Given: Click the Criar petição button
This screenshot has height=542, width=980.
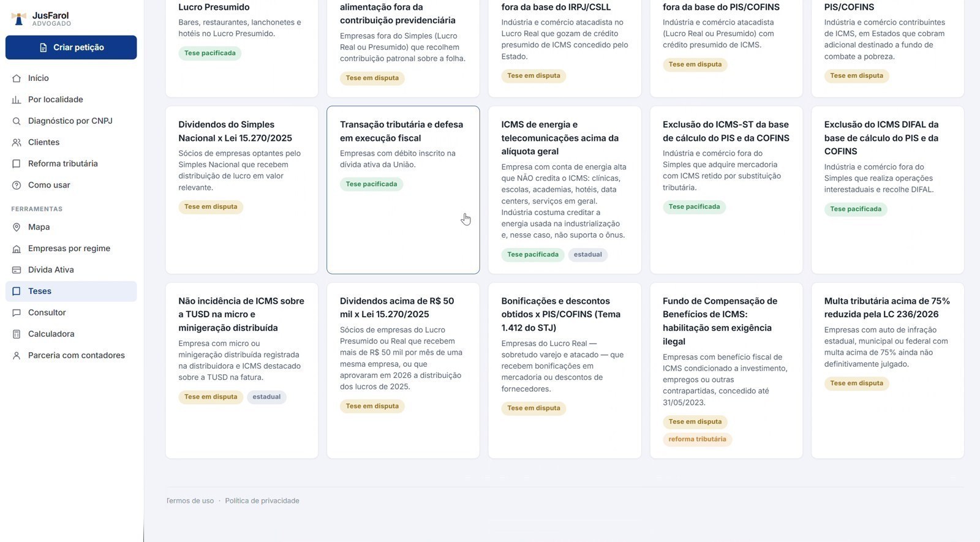Looking at the screenshot, I should pos(71,48).
